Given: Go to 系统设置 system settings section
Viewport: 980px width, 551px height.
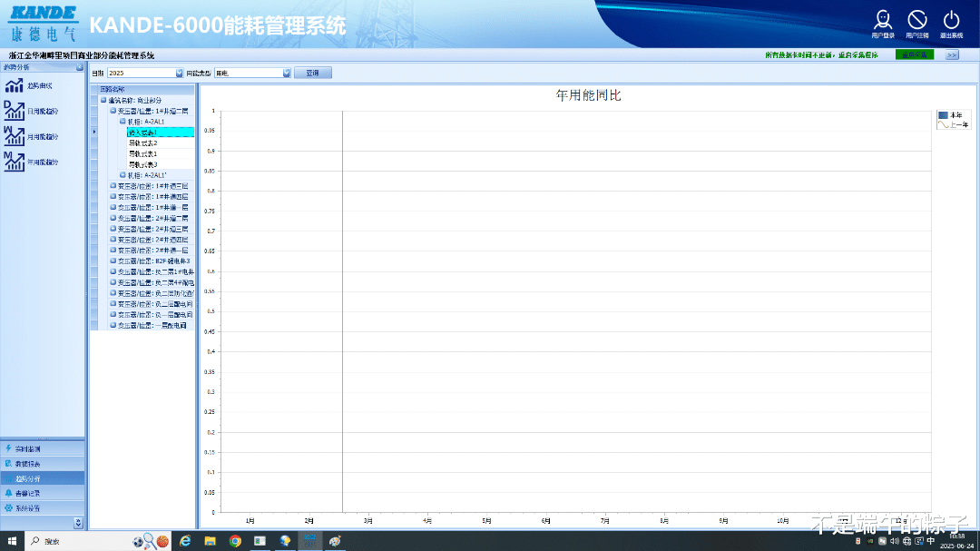Looking at the screenshot, I should [43, 508].
